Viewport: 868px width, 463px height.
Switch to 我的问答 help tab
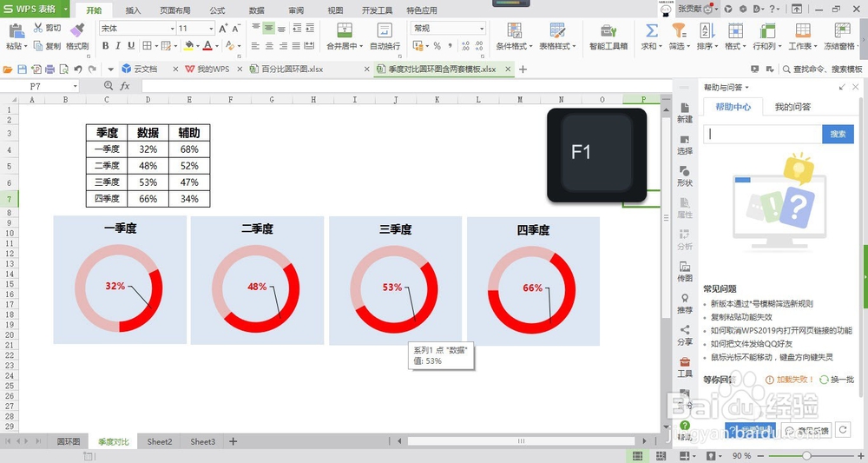[x=792, y=107]
